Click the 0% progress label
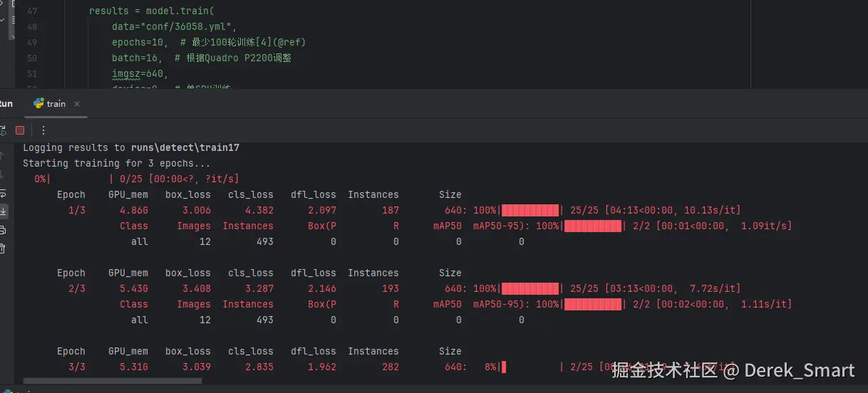Screen dimensions: 868x393 click(40, 179)
